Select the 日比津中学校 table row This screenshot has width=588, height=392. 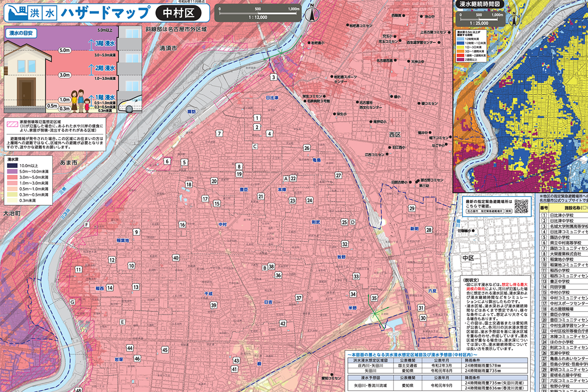564,220
